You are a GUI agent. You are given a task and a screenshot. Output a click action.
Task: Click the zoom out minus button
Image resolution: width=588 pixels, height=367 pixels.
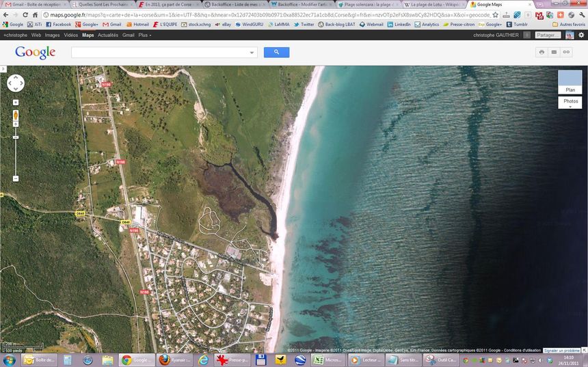pos(16,178)
